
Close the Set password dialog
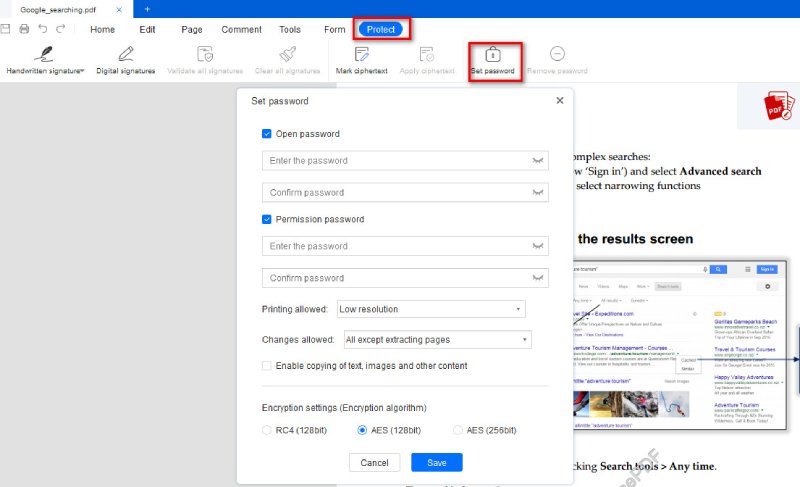(560, 100)
